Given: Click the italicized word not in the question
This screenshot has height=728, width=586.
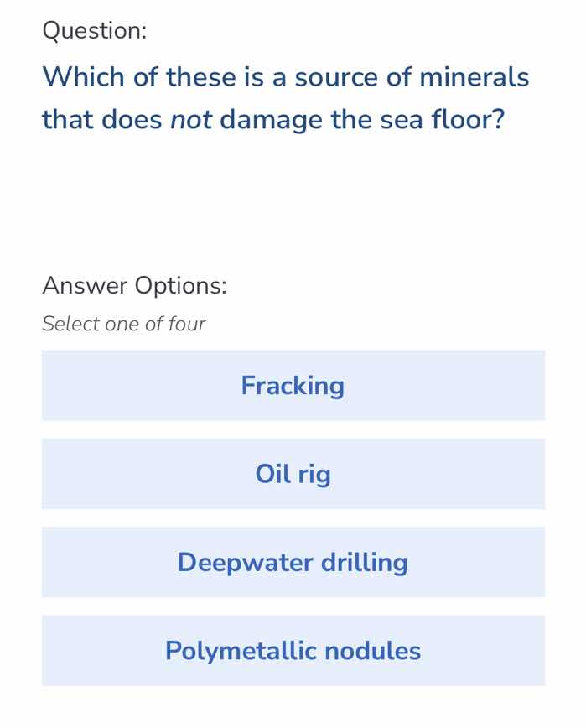Looking at the screenshot, I should [194, 119].
